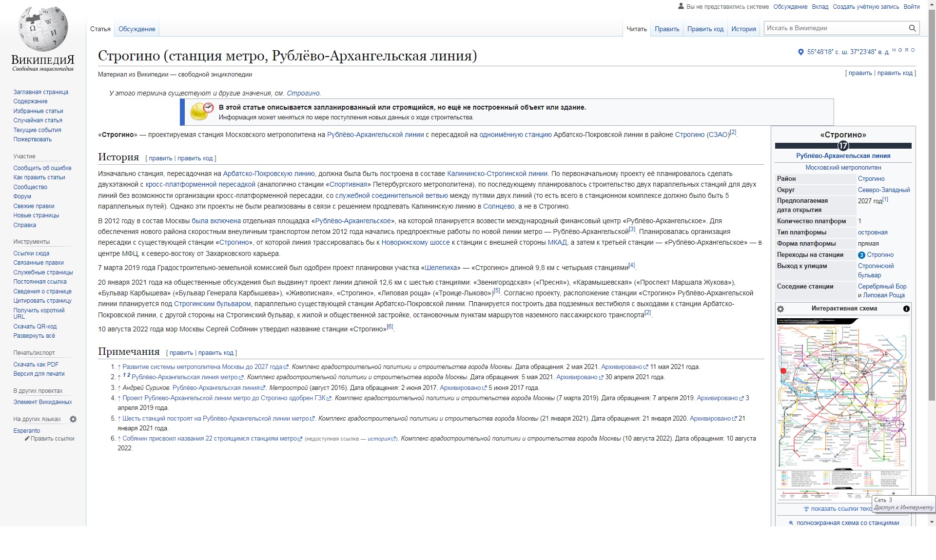The image size is (936, 560).
Task: Click островная in the Тип платформы row
Action: coord(873,232)
